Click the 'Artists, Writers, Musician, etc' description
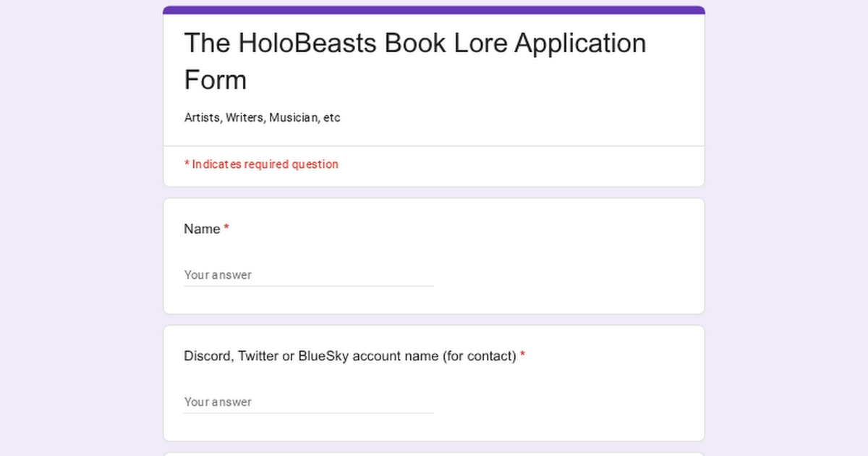 (x=262, y=117)
